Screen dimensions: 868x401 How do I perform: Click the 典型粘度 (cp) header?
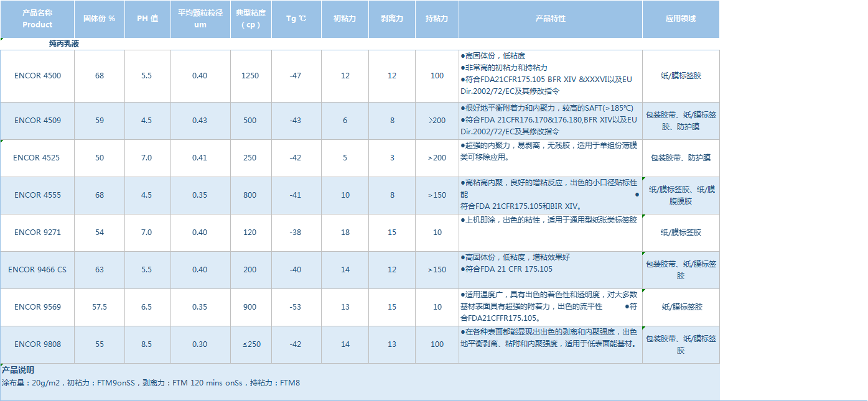pos(251,19)
